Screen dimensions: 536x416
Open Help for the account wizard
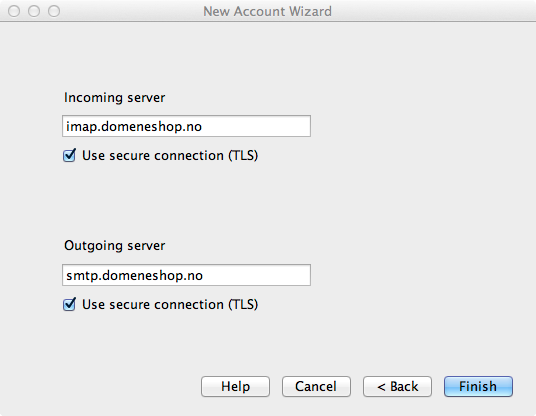point(236,387)
